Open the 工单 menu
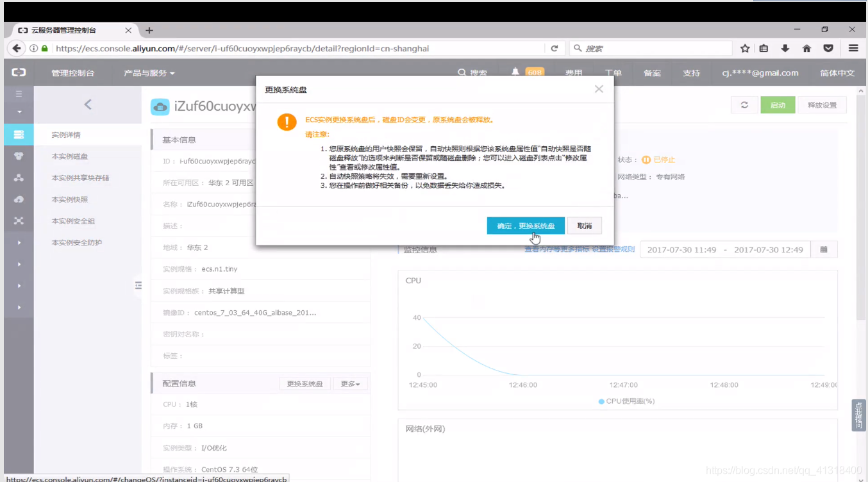868x482 pixels. coord(613,73)
